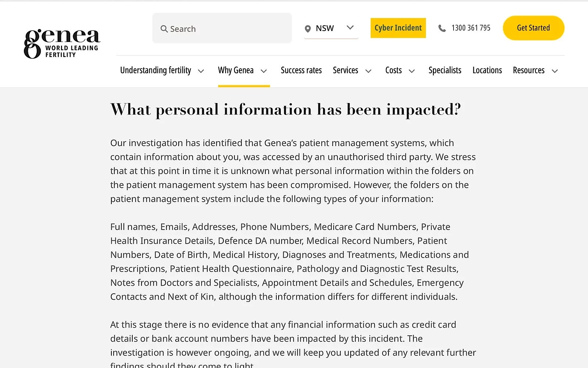Click the location pin icon beside NSW
The height and width of the screenshot is (368, 588).
[x=308, y=28]
